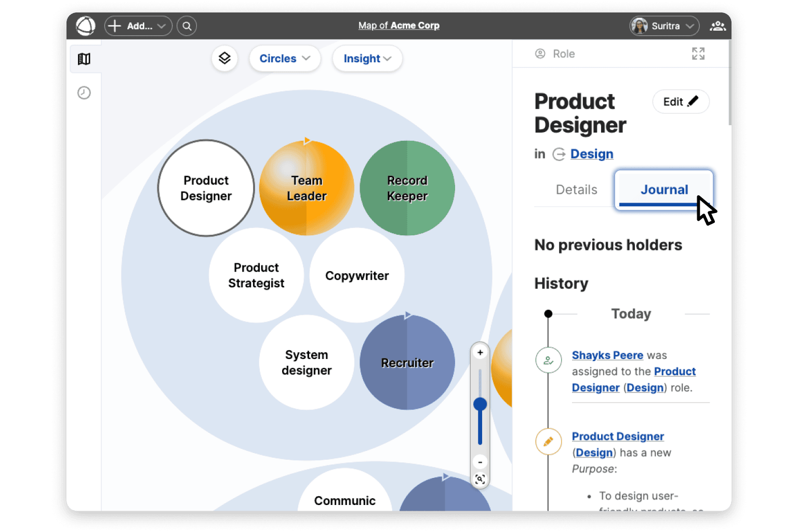Select the Record Keeper role circle
798x532 pixels.
point(407,188)
